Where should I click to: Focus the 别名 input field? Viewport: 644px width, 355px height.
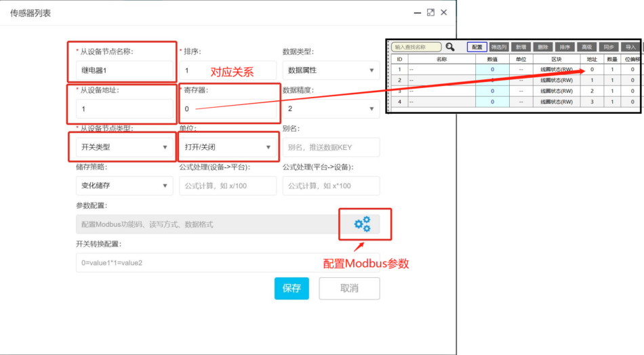pyautogui.click(x=331, y=147)
